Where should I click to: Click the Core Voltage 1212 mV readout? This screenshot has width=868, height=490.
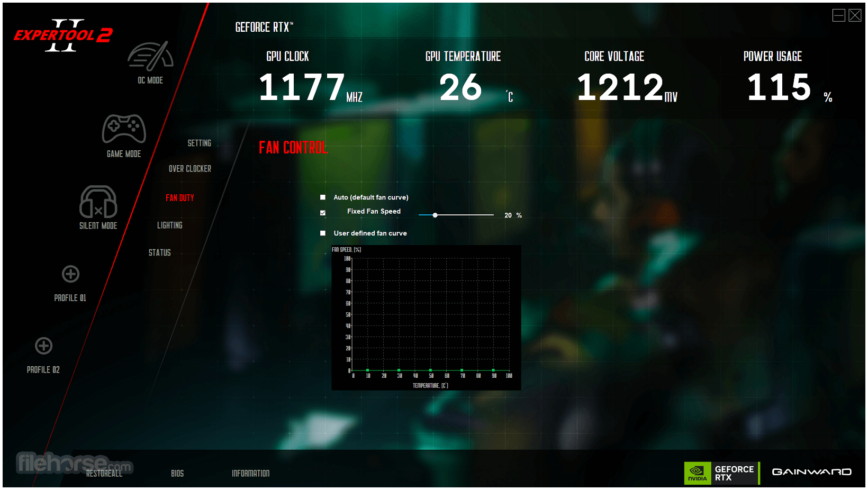[627, 88]
